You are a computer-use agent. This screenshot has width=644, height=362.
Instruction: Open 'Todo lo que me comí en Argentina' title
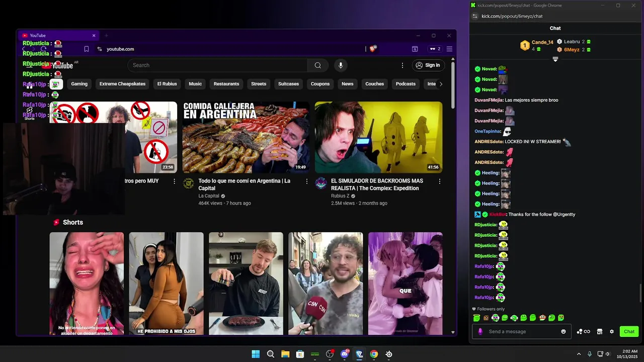[x=245, y=185]
